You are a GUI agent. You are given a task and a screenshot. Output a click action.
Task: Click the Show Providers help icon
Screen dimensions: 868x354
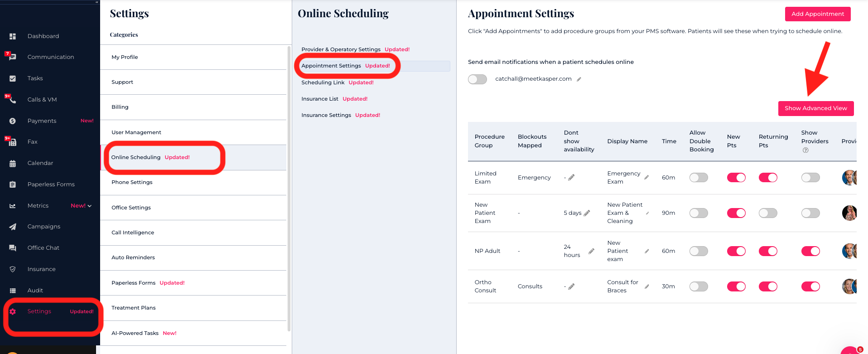(805, 150)
